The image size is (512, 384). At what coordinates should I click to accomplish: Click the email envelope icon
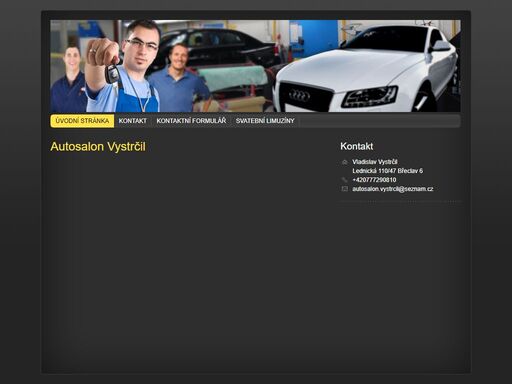(345, 189)
